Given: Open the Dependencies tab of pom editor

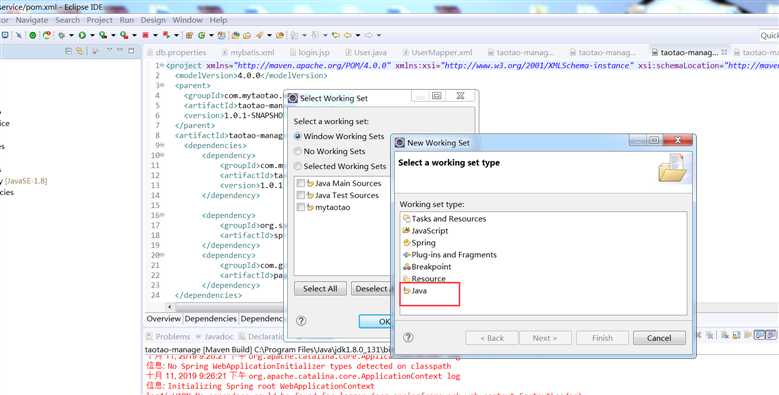Looking at the screenshot, I should 211,319.
